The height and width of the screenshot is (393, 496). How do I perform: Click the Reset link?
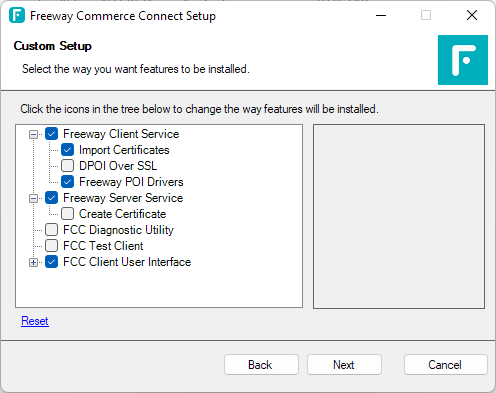pyautogui.click(x=35, y=321)
